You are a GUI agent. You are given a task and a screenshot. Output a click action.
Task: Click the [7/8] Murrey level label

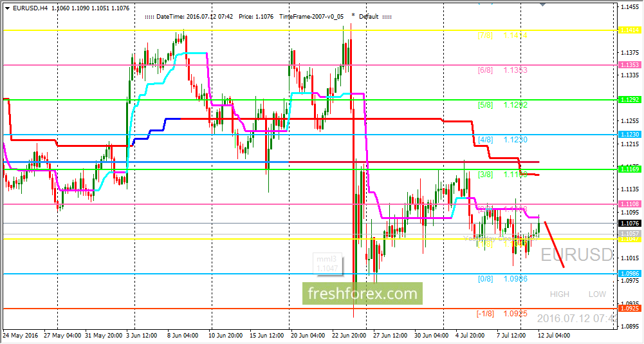pos(485,35)
